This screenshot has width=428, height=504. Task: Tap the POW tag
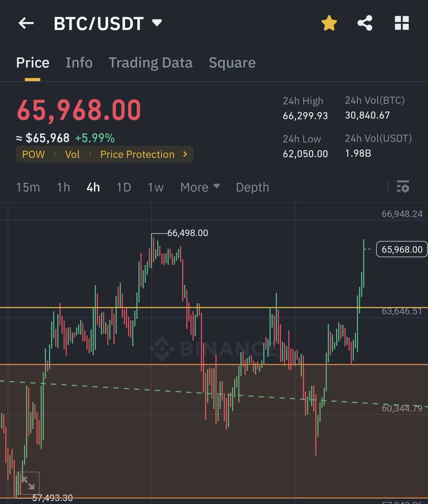34,154
